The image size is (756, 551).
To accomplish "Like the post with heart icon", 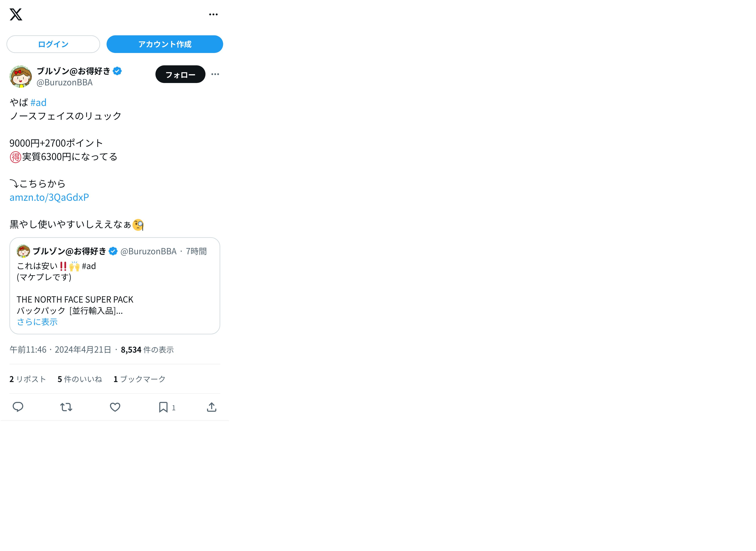I will [x=115, y=407].
